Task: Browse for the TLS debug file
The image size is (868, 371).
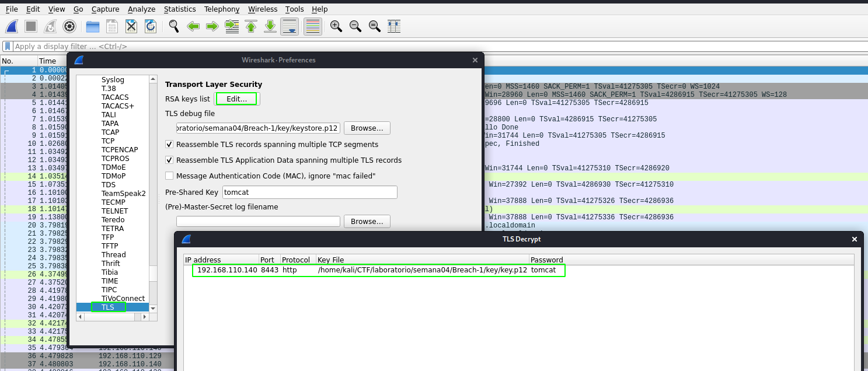Action: (x=367, y=128)
